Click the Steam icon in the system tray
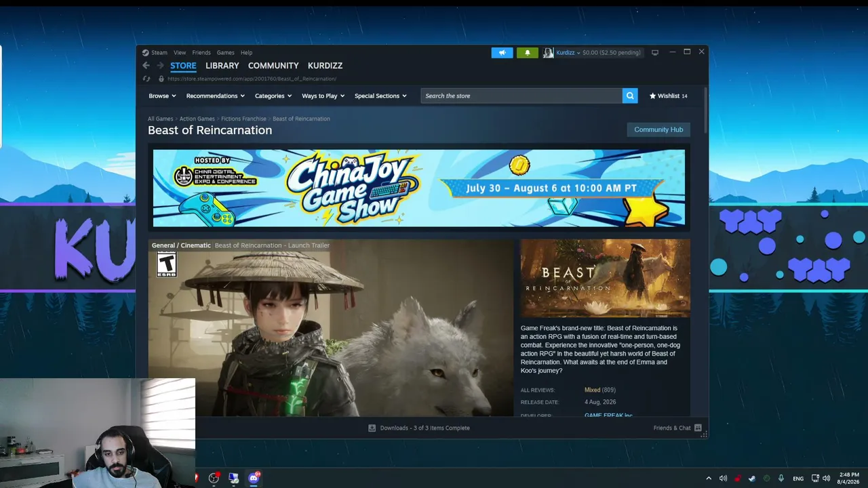The height and width of the screenshot is (488, 868). 752,478
